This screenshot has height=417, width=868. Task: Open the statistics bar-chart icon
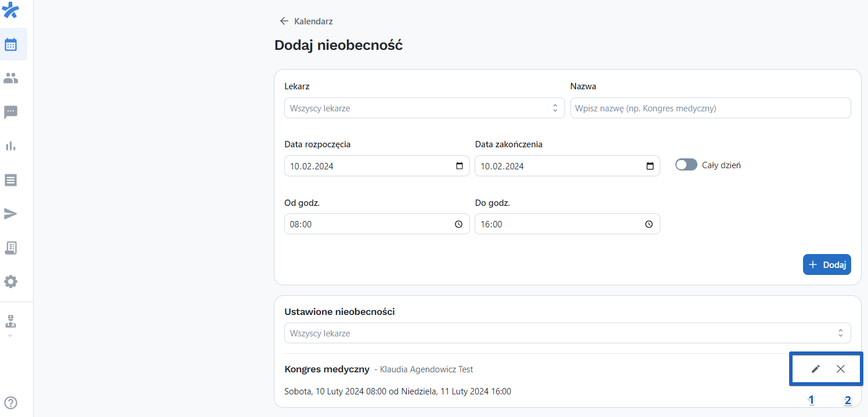[x=10, y=146]
